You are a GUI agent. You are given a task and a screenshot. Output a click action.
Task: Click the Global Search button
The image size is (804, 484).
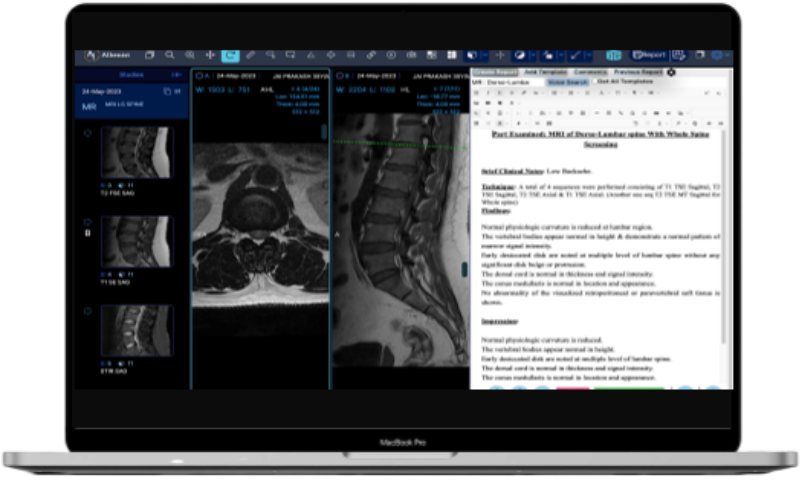[567, 83]
